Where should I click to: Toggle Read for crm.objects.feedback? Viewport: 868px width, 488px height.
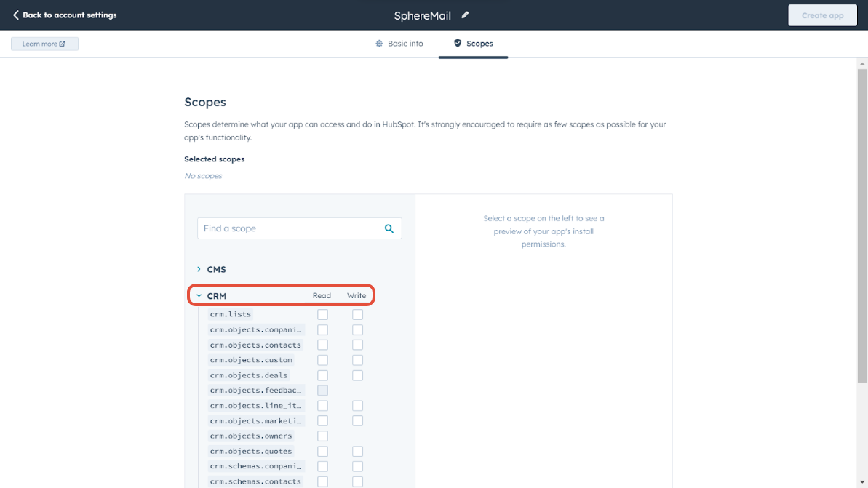click(x=323, y=391)
